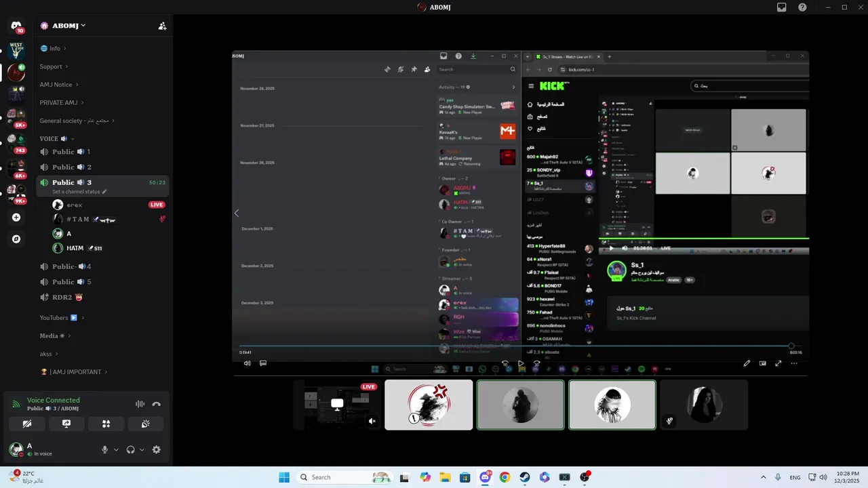Open Discord direct messages home
Screen dimensions: 868x488
tap(16, 26)
